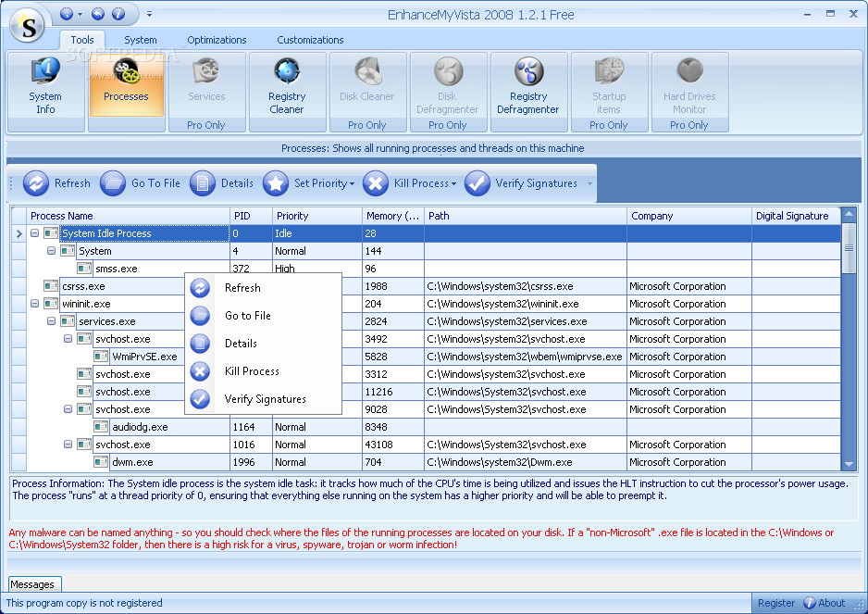Click the process list scrollbar thumb
Screen dimensions: 868x614
point(849,246)
